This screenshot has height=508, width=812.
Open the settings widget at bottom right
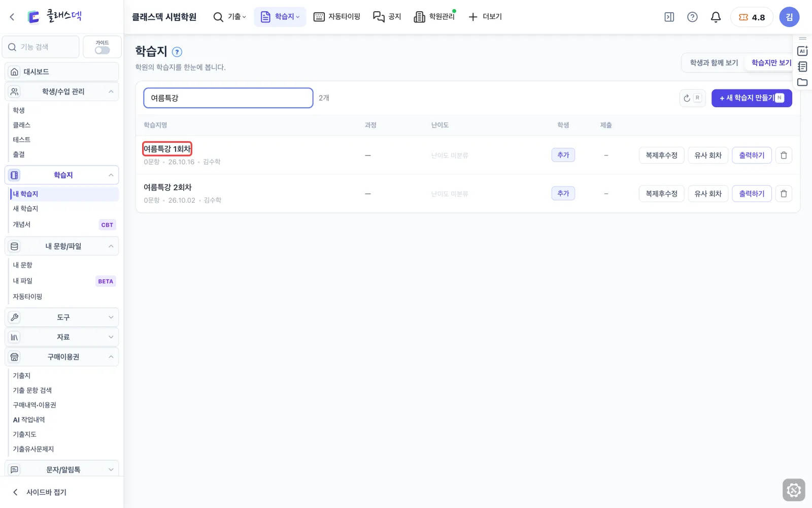coord(794,490)
